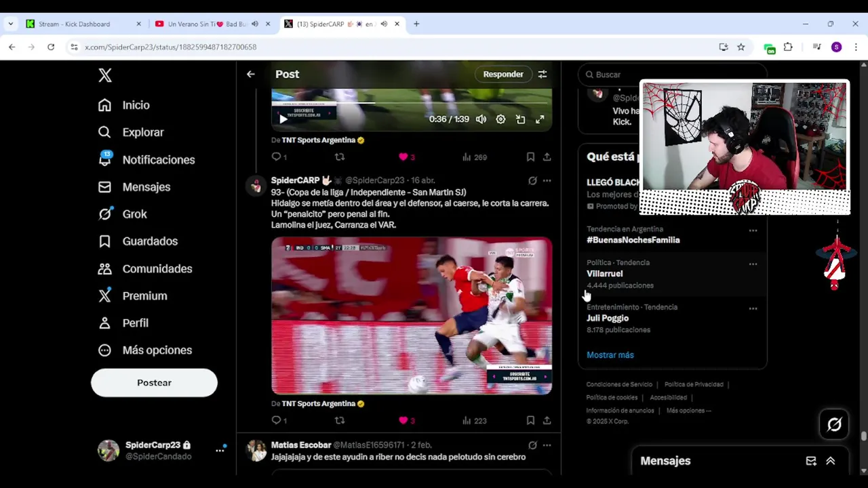Bookmark the tweet with 269 views
Image resolution: width=868 pixels, height=488 pixels.
click(530, 157)
